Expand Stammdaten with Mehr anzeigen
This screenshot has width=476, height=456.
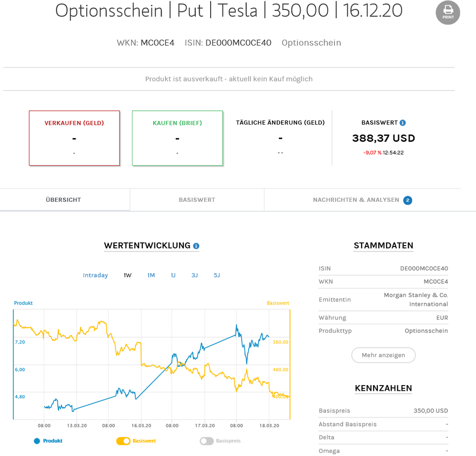coord(383,355)
